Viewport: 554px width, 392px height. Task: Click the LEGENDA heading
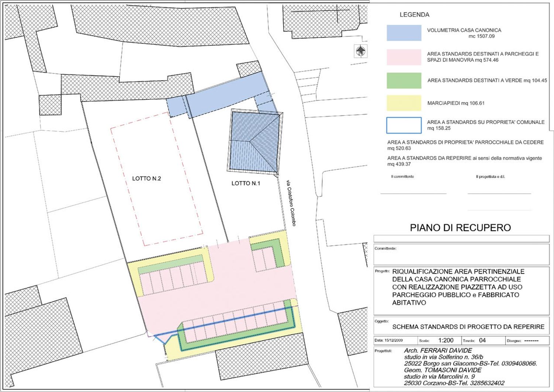point(414,15)
